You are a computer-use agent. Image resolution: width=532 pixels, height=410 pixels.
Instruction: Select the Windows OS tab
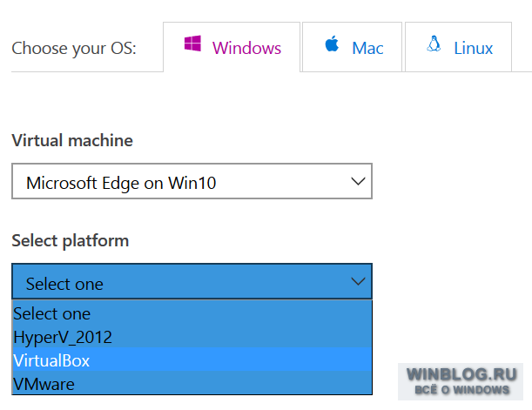tap(232, 47)
